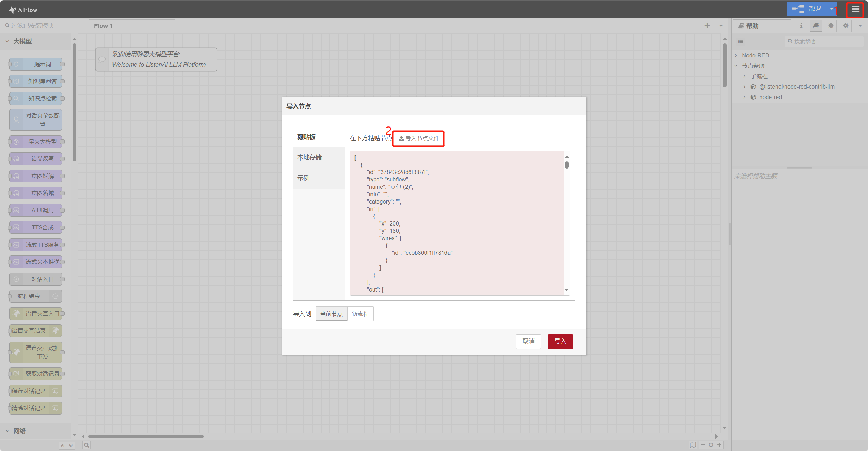Collapse the 大模型 palette category

[x=36, y=41]
